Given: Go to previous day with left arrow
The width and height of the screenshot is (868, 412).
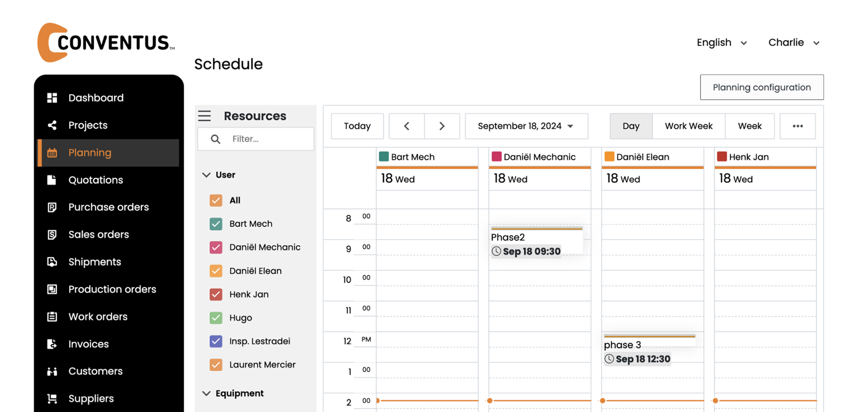Looking at the screenshot, I should coord(407,126).
